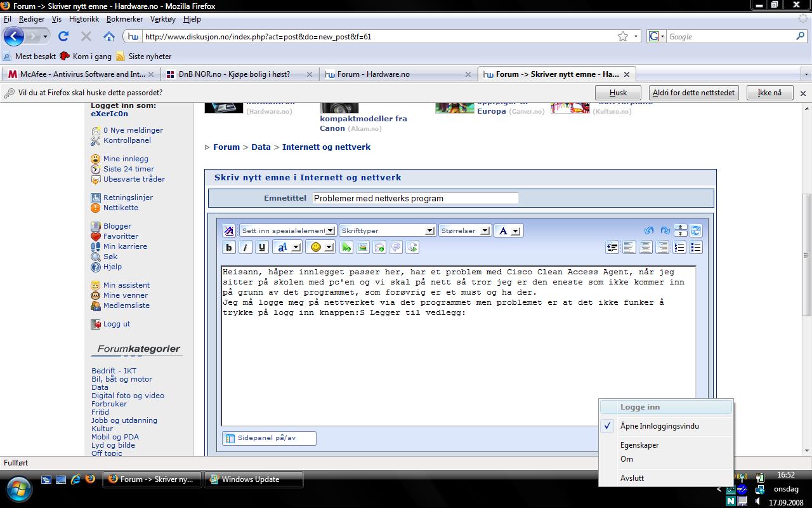812x508 pixels.
Task: Switch to the Forum - Hardware.no tab
Action: click(x=397, y=74)
